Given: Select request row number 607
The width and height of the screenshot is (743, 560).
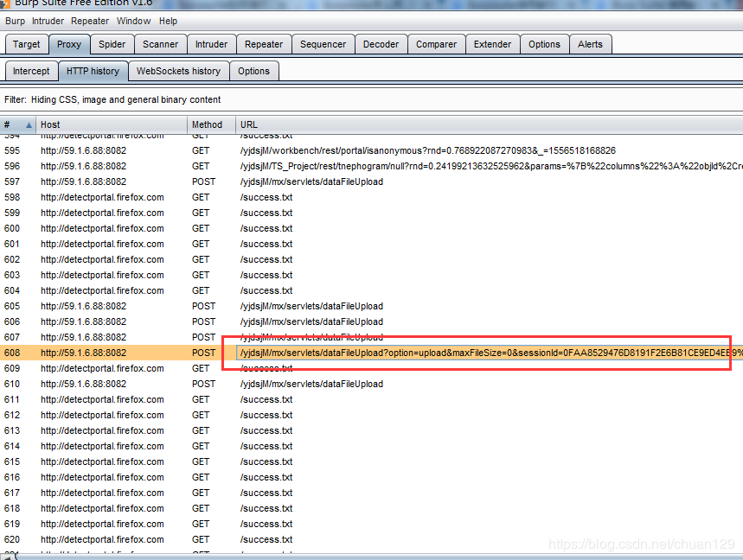Looking at the screenshot, I should click(372, 337).
